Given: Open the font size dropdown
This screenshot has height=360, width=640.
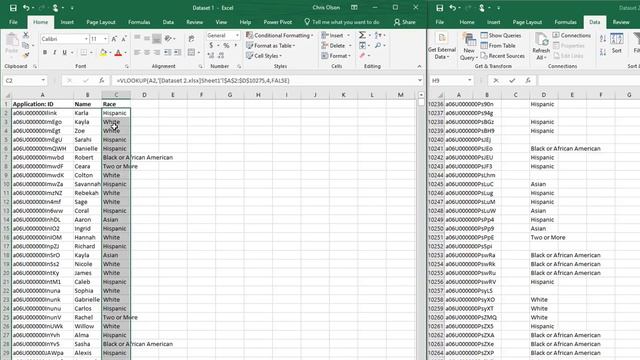Looking at the screenshot, I should (x=105, y=39).
